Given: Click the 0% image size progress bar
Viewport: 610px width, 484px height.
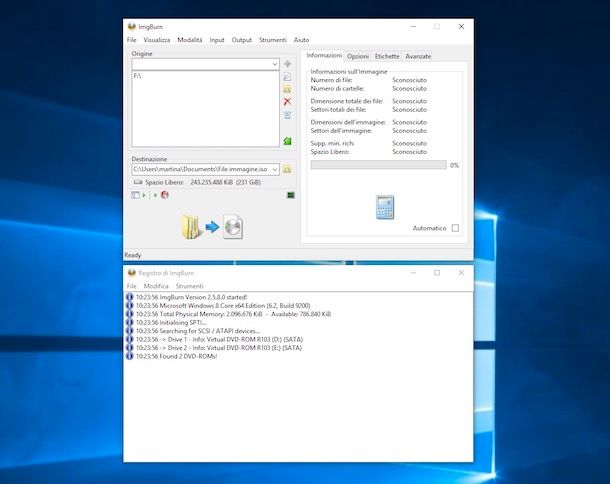Looking at the screenshot, I should tap(379, 165).
